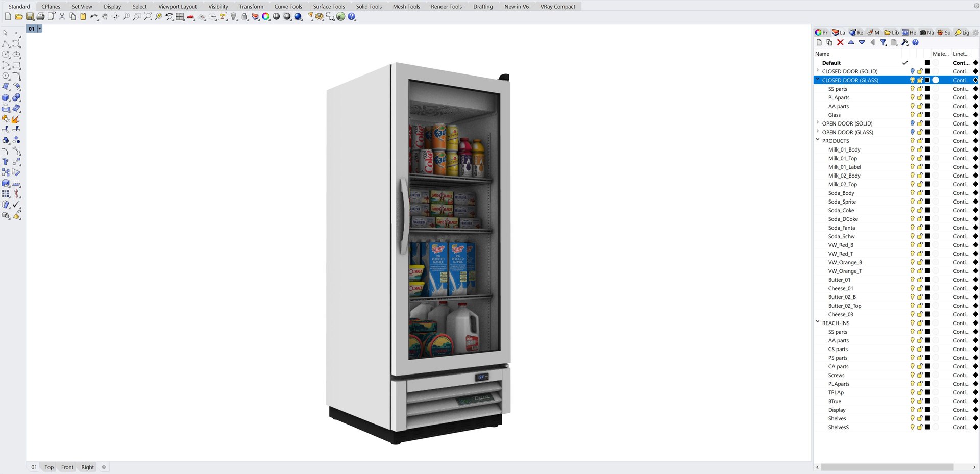The width and height of the screenshot is (980, 474).
Task: Click the blue Help question mark in top toolbar
Action: tap(352, 17)
